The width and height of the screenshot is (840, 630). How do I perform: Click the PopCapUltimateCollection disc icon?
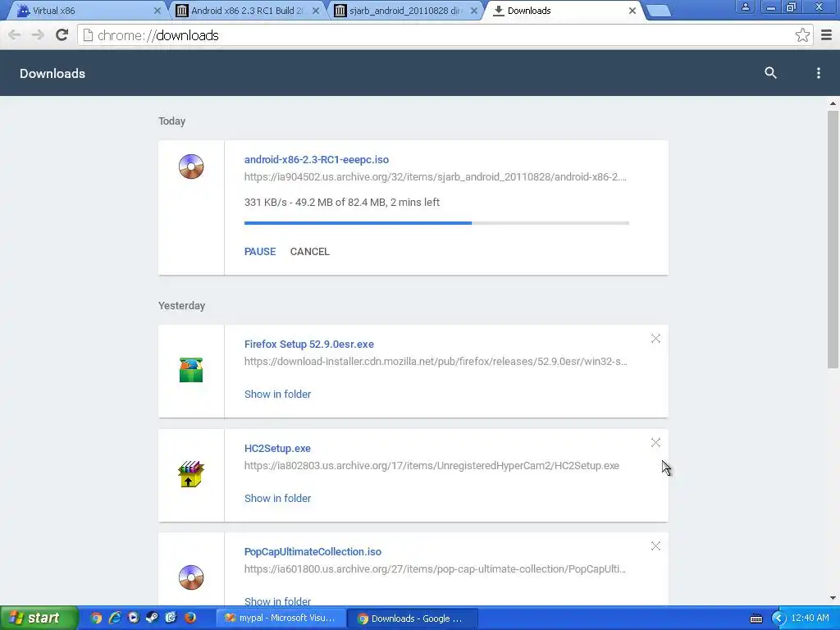click(191, 577)
